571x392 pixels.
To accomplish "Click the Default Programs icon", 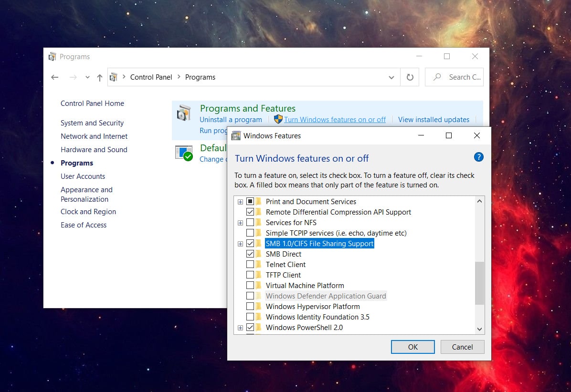I will [x=184, y=153].
